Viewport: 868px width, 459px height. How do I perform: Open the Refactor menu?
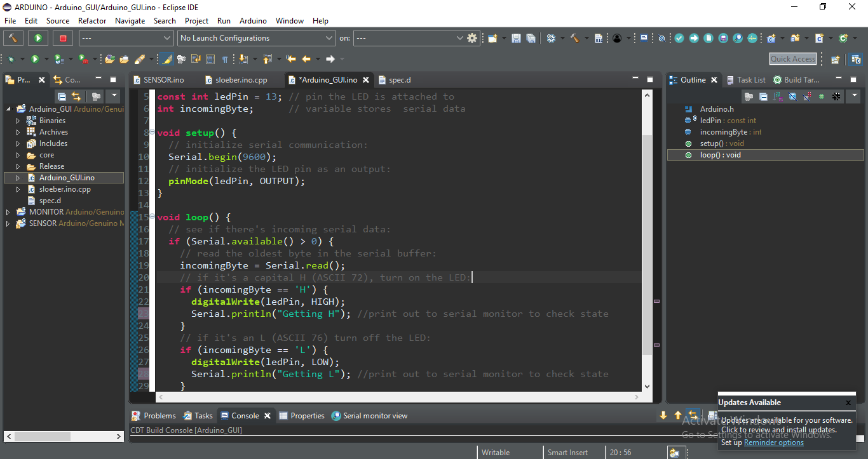92,21
